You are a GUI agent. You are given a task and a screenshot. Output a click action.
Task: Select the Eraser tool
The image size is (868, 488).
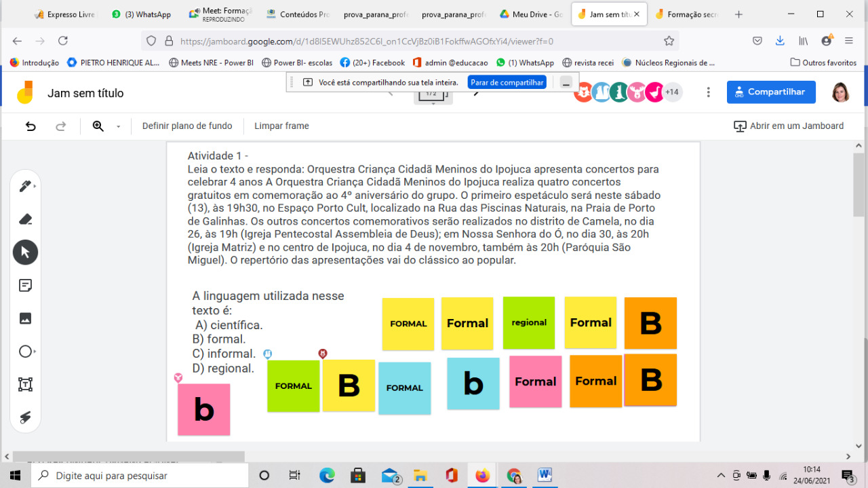coord(26,219)
